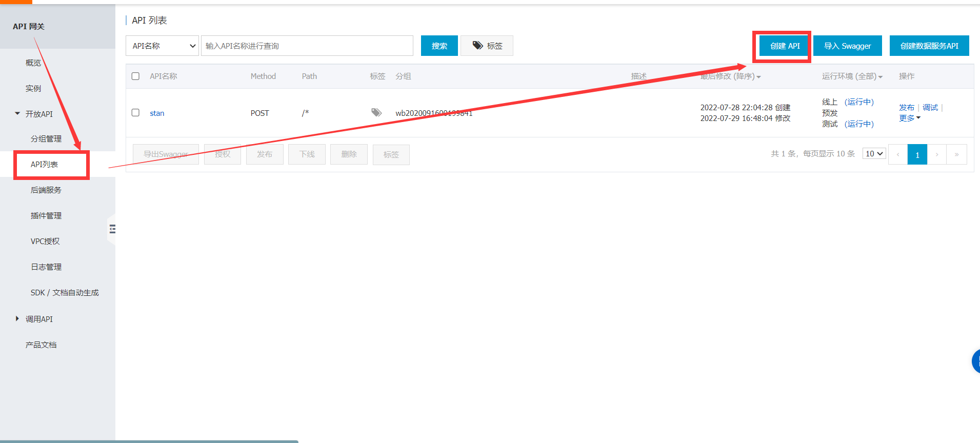The image size is (980, 443).
Task: Check the stan API row checkbox
Action: tap(135, 112)
